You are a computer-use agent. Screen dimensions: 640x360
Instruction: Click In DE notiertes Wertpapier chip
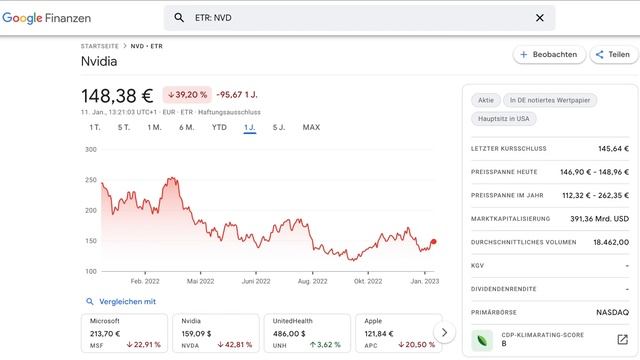click(550, 100)
